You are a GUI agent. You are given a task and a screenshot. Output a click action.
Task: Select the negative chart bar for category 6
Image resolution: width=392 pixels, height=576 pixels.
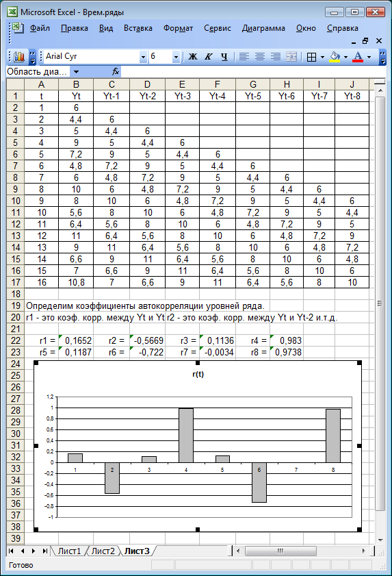[259, 482]
